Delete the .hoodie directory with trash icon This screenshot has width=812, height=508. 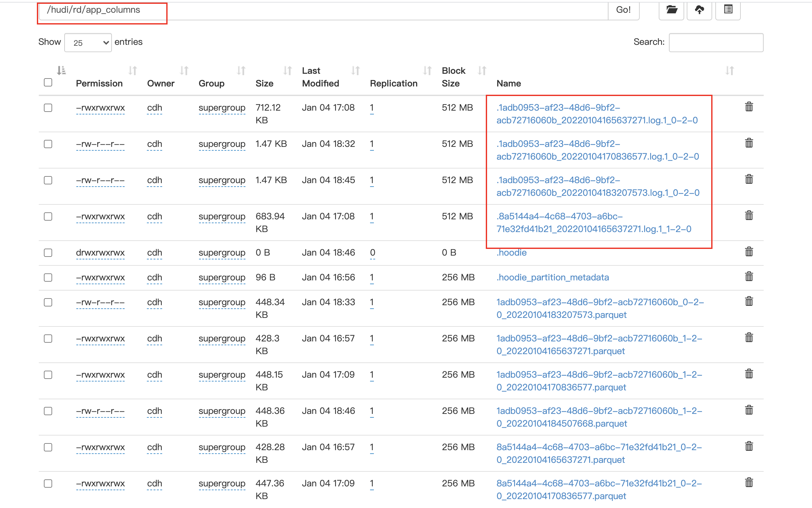(749, 252)
